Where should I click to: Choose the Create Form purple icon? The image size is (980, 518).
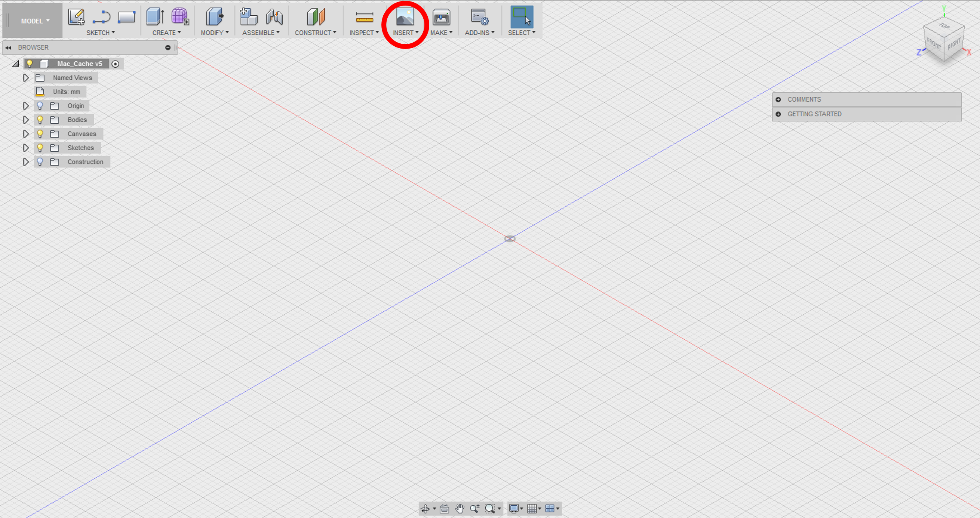click(180, 17)
